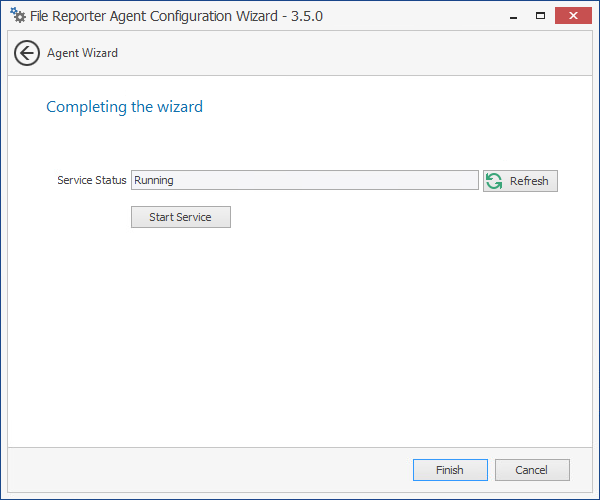Click the 'Agent Wizard' label

tap(82, 53)
